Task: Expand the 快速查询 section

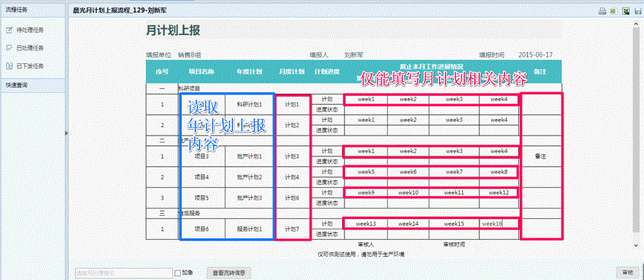Action: pos(33,85)
